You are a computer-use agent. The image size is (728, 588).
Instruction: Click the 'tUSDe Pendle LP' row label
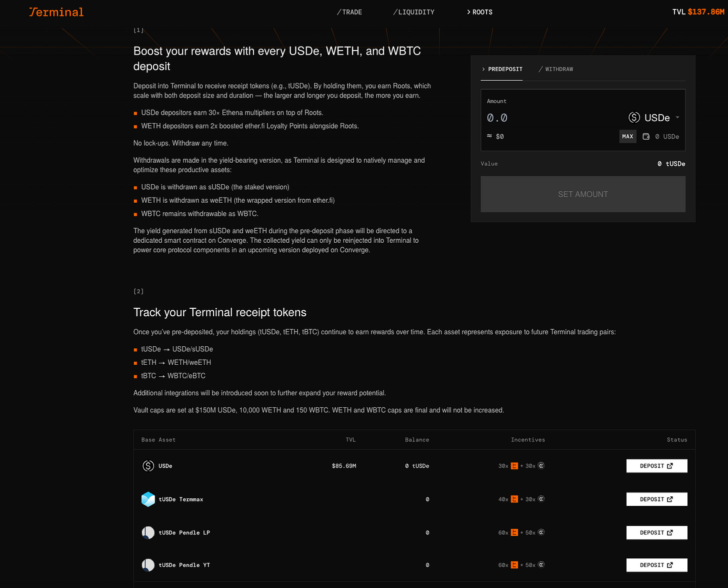(x=184, y=532)
